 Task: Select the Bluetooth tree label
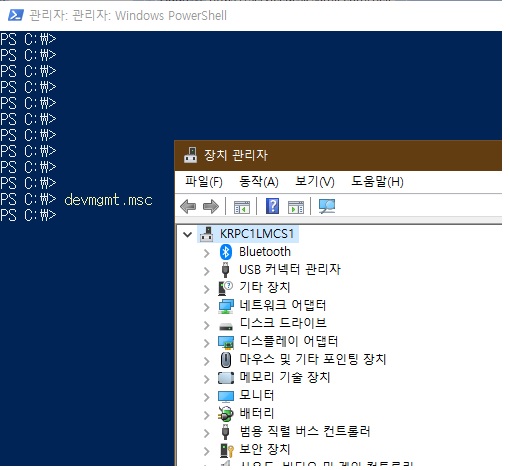[x=265, y=252]
